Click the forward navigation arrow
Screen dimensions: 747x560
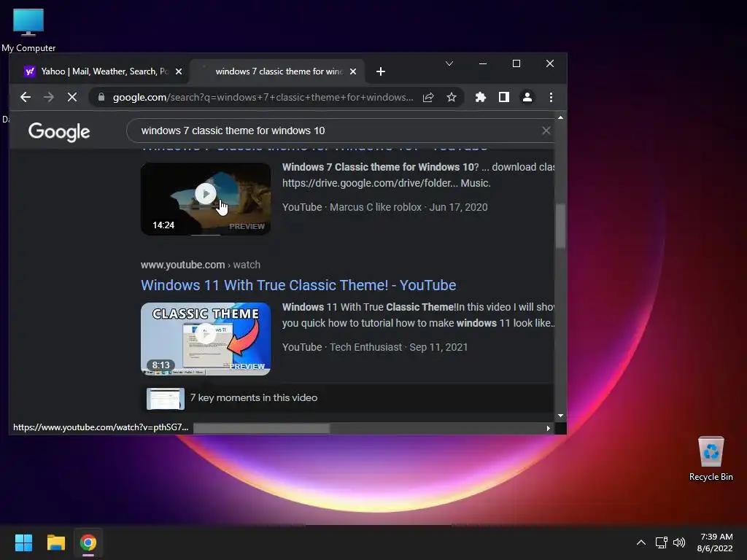pyautogui.click(x=49, y=97)
